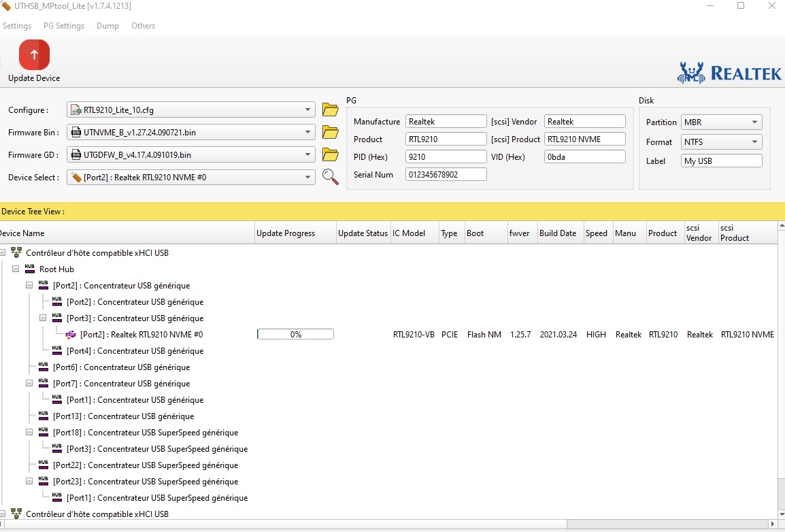
Task: Click the VID (Hex) input field
Action: 585,156
